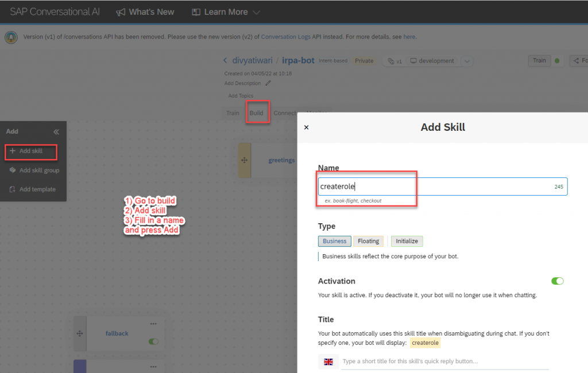
Task: Collapse the Add panel with double chevron
Action: point(56,131)
